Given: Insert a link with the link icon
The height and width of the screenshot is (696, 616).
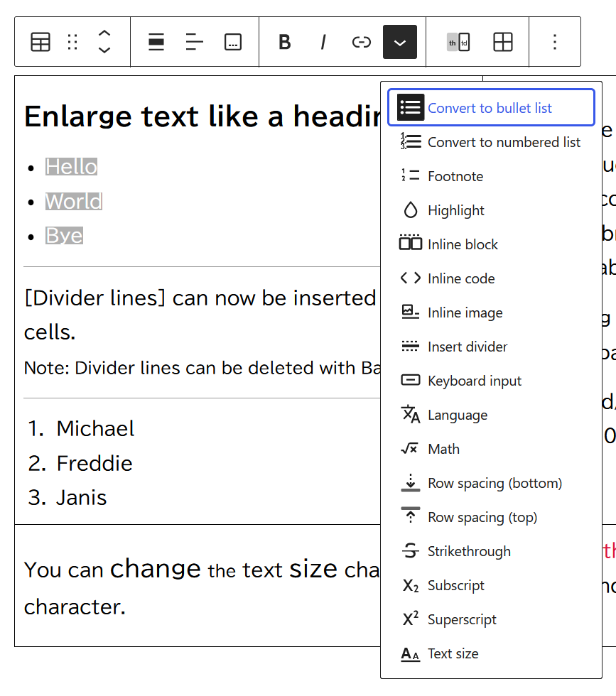Looking at the screenshot, I should tap(361, 42).
